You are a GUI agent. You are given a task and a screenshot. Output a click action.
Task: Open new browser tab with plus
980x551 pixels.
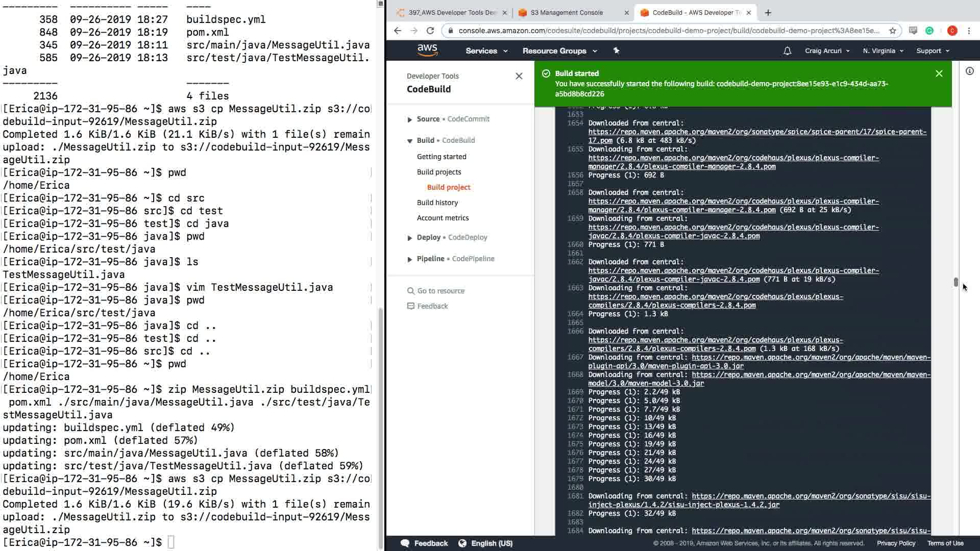coord(768,12)
